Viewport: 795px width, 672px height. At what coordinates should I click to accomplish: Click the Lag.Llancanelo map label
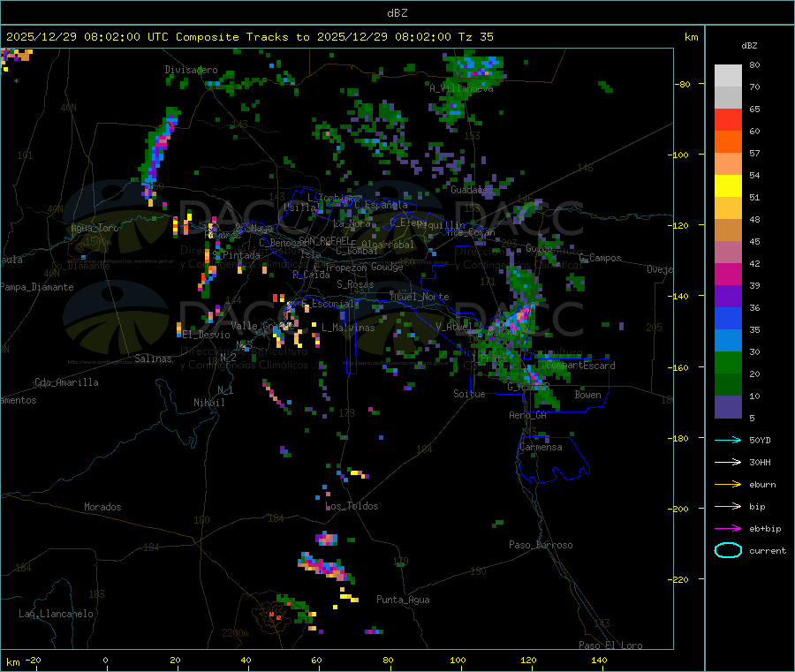pyautogui.click(x=56, y=614)
